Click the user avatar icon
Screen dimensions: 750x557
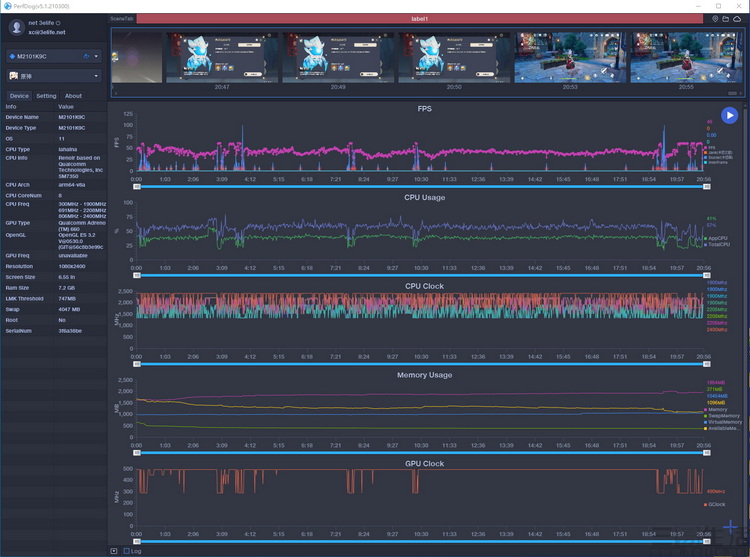tap(16, 27)
